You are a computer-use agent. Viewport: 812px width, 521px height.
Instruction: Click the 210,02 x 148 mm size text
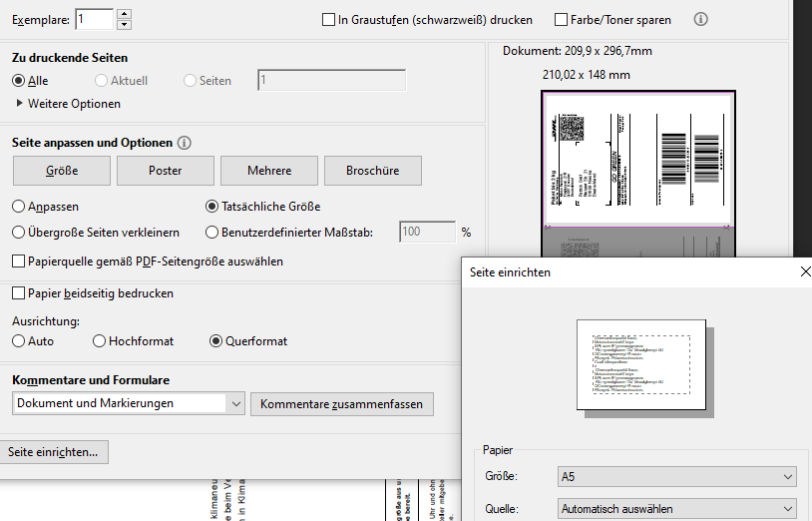pyautogui.click(x=587, y=75)
